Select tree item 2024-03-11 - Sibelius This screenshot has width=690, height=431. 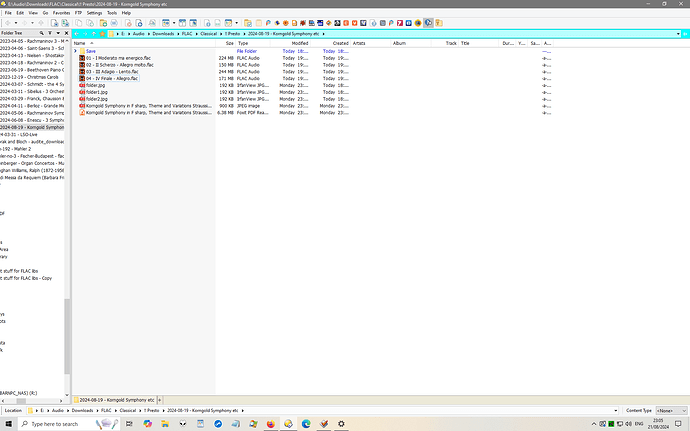coord(32,92)
